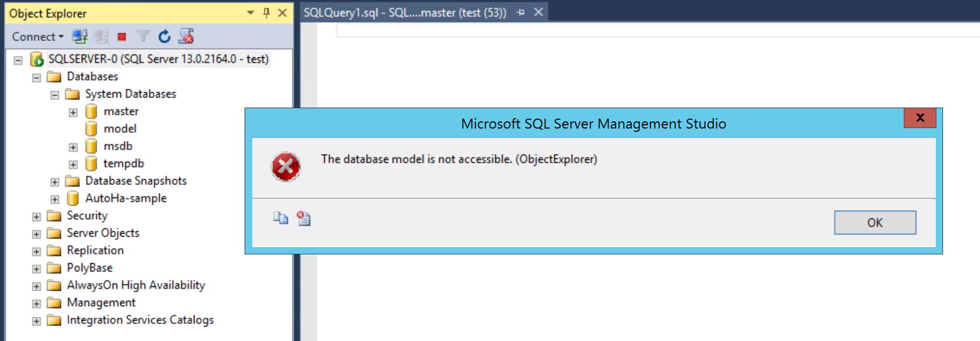Click OK in the error dialog
The height and width of the screenshot is (341, 980).
875,222
